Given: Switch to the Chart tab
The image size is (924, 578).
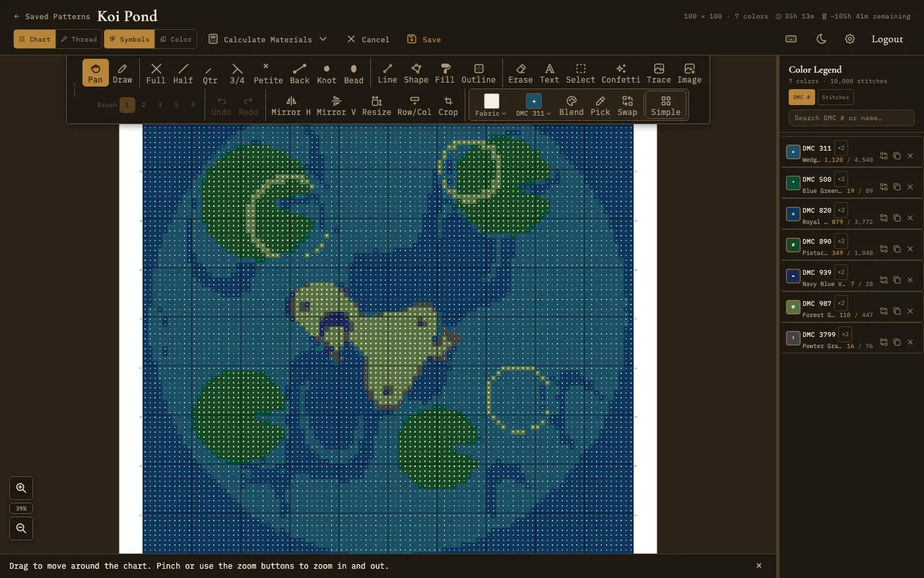Looking at the screenshot, I should click(35, 39).
